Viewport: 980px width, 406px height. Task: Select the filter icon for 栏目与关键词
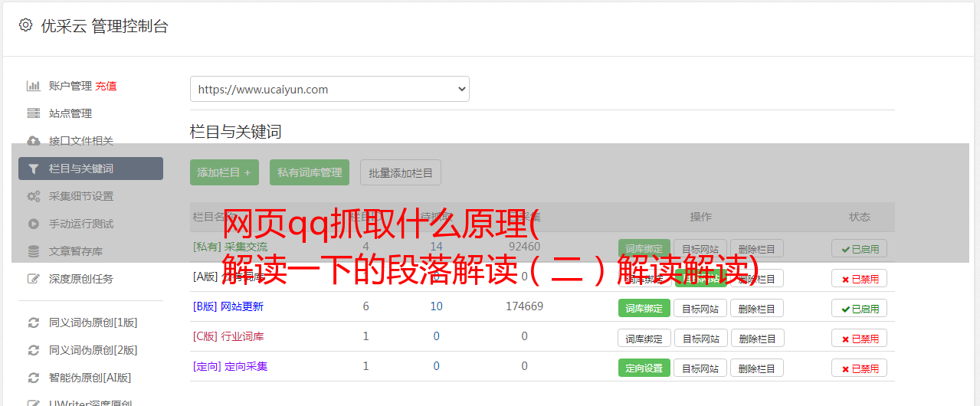click(33, 169)
